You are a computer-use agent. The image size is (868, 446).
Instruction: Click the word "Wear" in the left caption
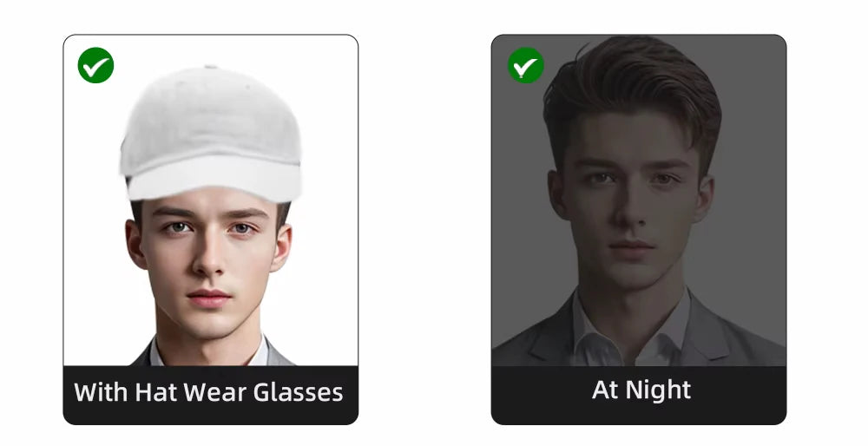pyautogui.click(x=214, y=392)
